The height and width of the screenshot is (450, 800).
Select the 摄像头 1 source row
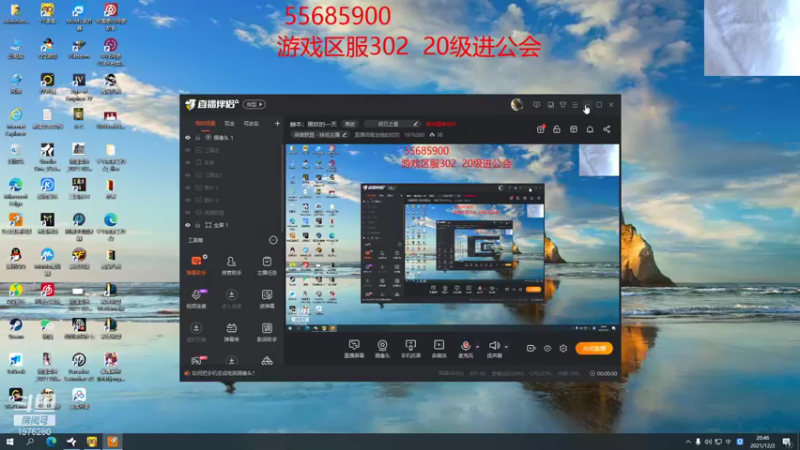(x=233, y=138)
